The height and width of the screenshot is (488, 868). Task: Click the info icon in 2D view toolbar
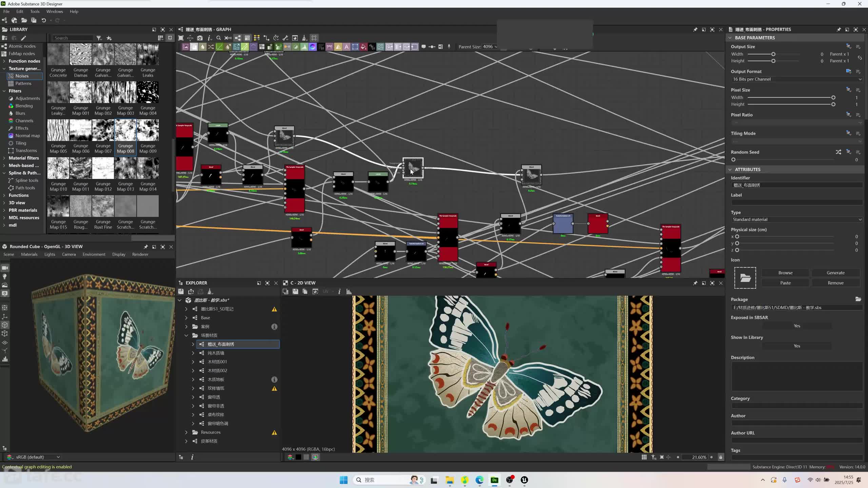(339, 291)
